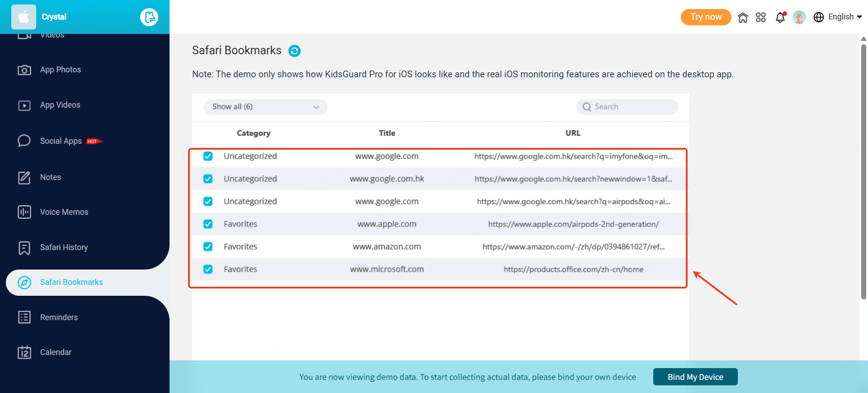Click the q=imyfone Google URL cell

pyautogui.click(x=573, y=156)
